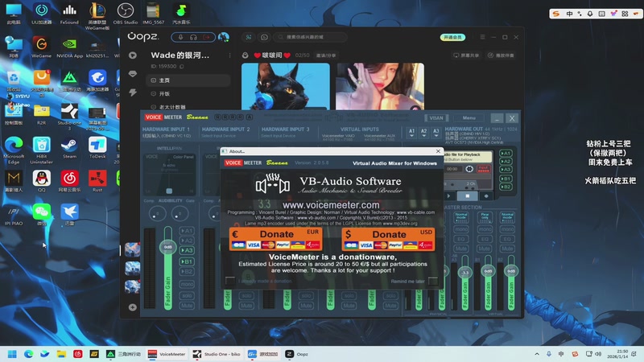Open FxSound desktop icon
The height and width of the screenshot is (362, 644).
click(x=69, y=14)
